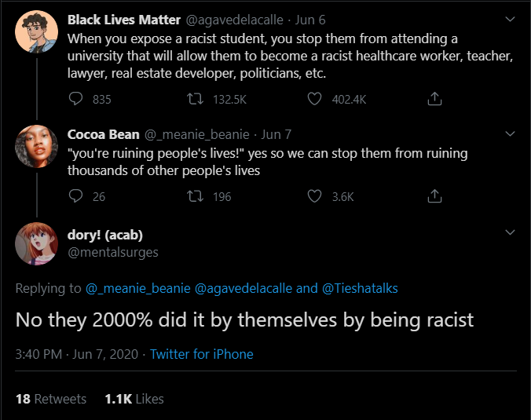The height and width of the screenshot is (420, 531).
Task: Open the dory! (acab) profile avatar
Action: (35, 243)
